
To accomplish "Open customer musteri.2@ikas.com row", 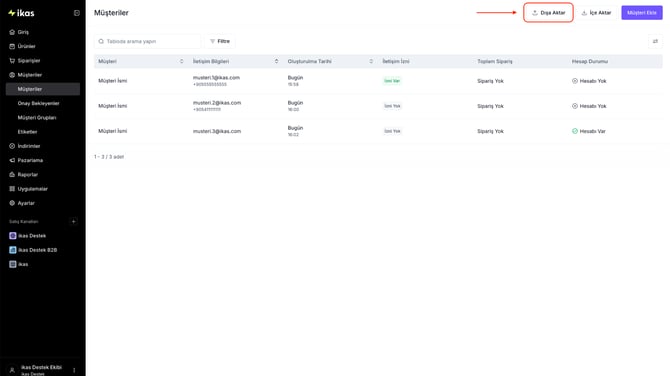I will 378,106.
